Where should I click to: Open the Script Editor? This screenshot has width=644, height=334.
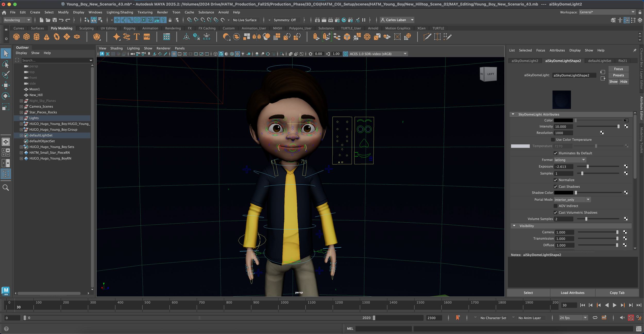(x=639, y=329)
